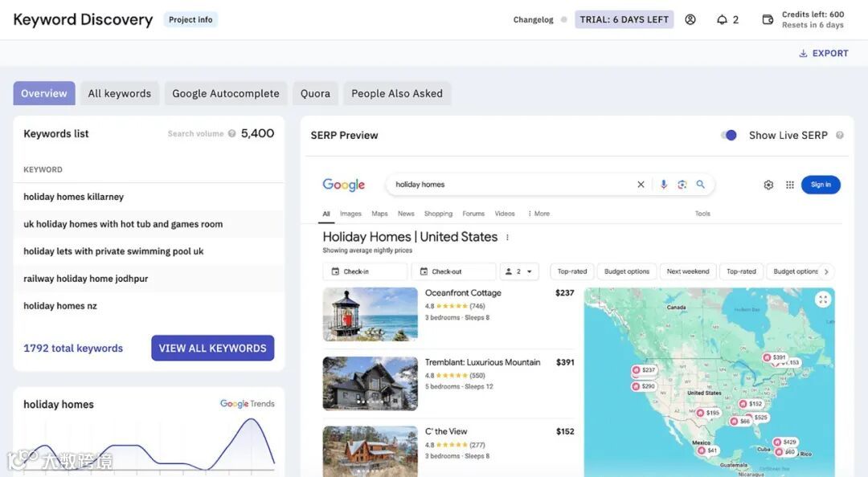868x477 pixels.
Task: Click the VIEW ALL KEYWORDS button
Action: pos(212,348)
